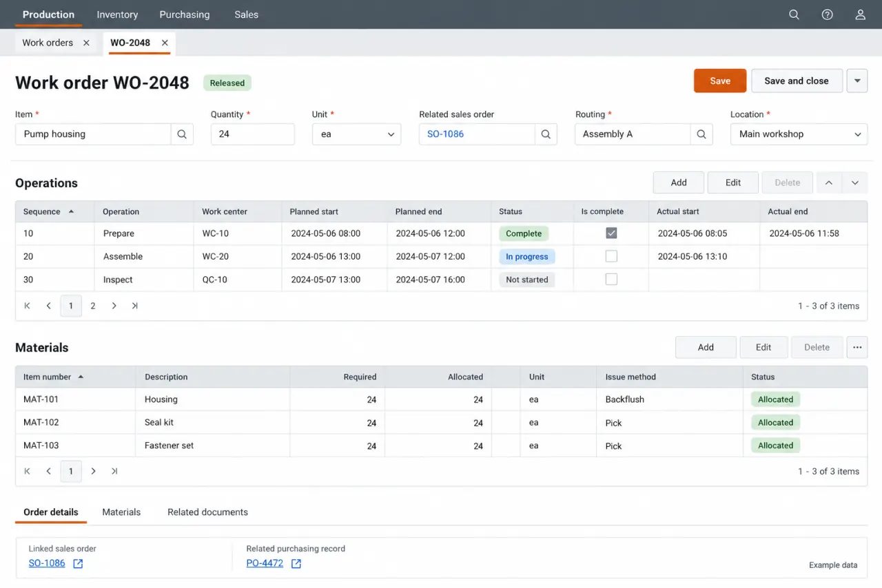
Task: Uncheck Is complete for Prepare operation
Action: pos(611,233)
